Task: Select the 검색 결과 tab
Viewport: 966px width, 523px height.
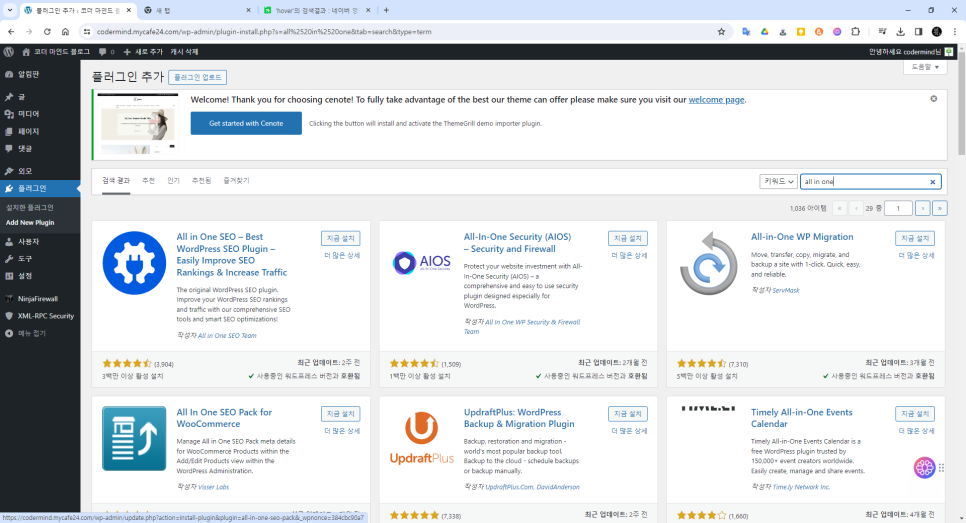Action: click(116, 180)
